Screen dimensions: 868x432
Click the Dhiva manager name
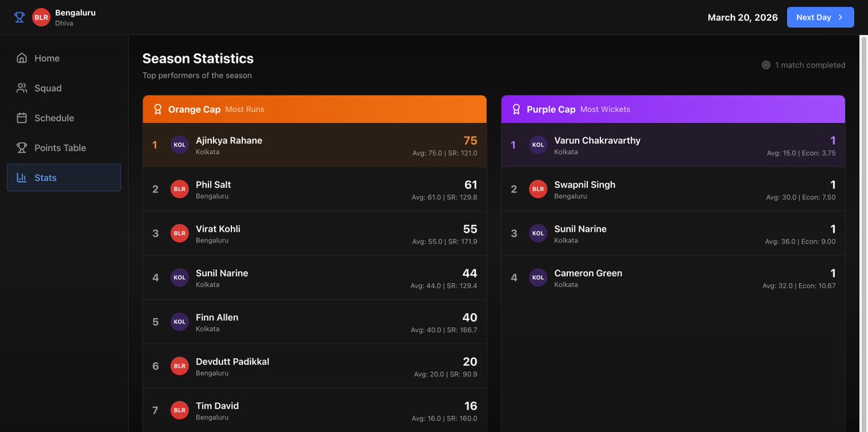pos(64,23)
